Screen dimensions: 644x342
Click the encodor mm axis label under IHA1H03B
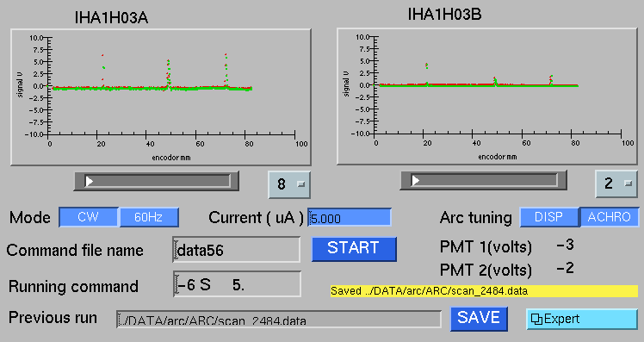[498, 157]
